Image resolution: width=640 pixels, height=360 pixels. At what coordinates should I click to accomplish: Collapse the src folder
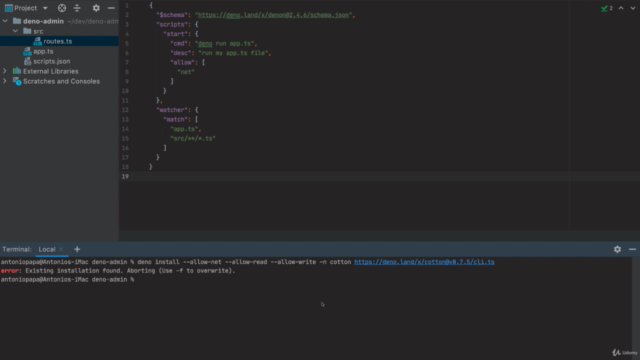pyautogui.click(x=15, y=31)
